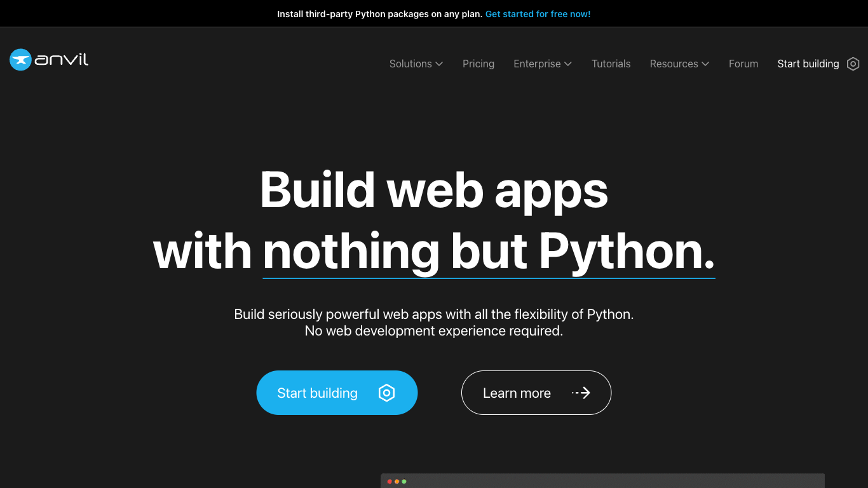Click the No web development experience required line
This screenshot has width=868, height=488.
tap(434, 331)
